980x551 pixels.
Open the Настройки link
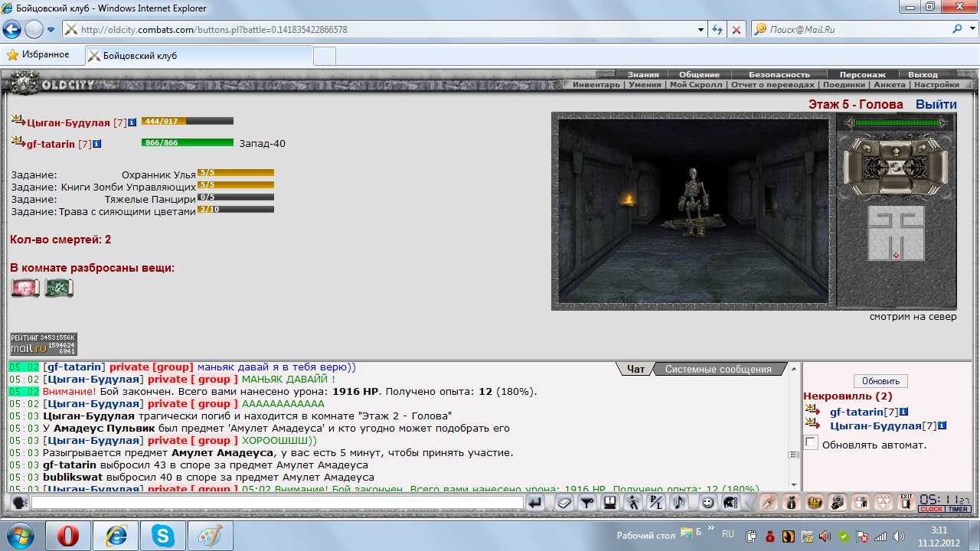(936, 85)
